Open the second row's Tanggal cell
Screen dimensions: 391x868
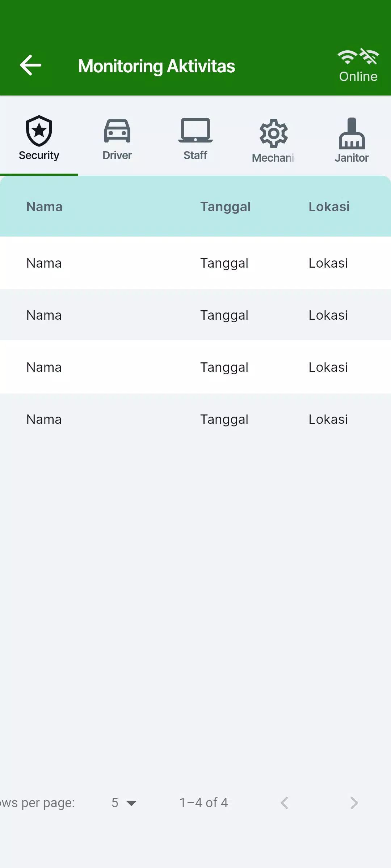click(224, 315)
